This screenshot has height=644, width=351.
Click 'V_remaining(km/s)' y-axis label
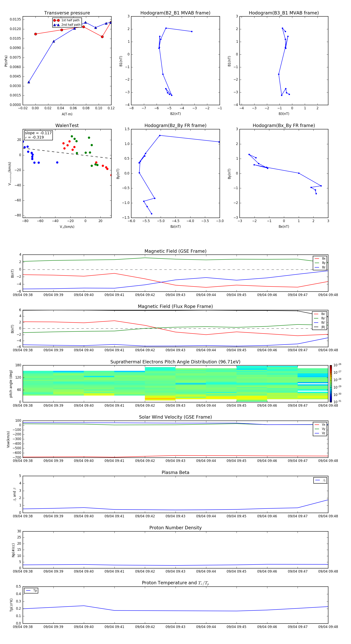coord(10,173)
